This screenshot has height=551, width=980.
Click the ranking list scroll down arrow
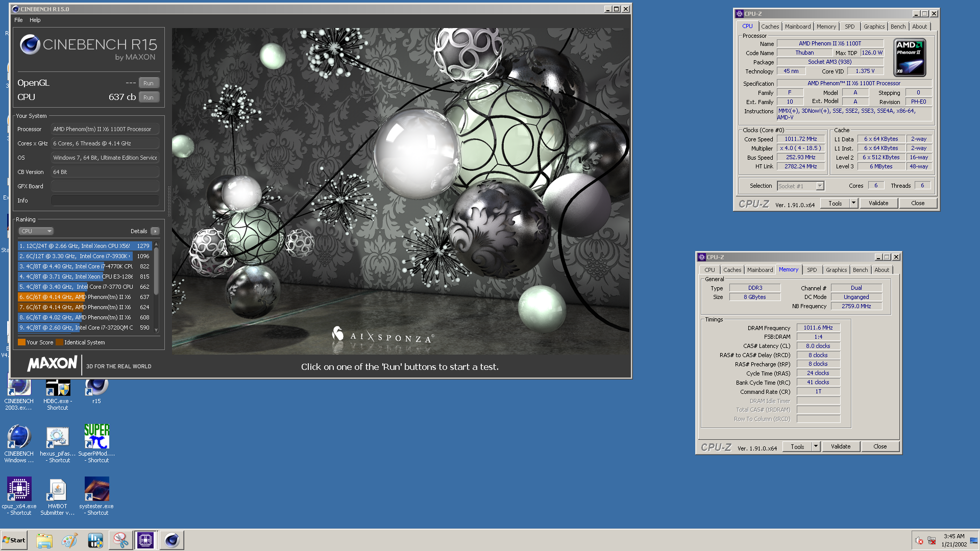pyautogui.click(x=156, y=330)
